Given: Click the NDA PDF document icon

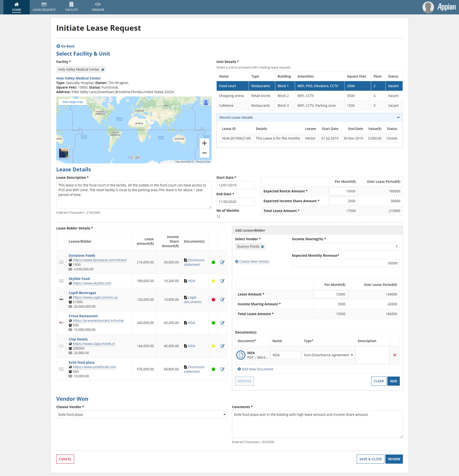Looking at the screenshot, I should (x=240, y=355).
